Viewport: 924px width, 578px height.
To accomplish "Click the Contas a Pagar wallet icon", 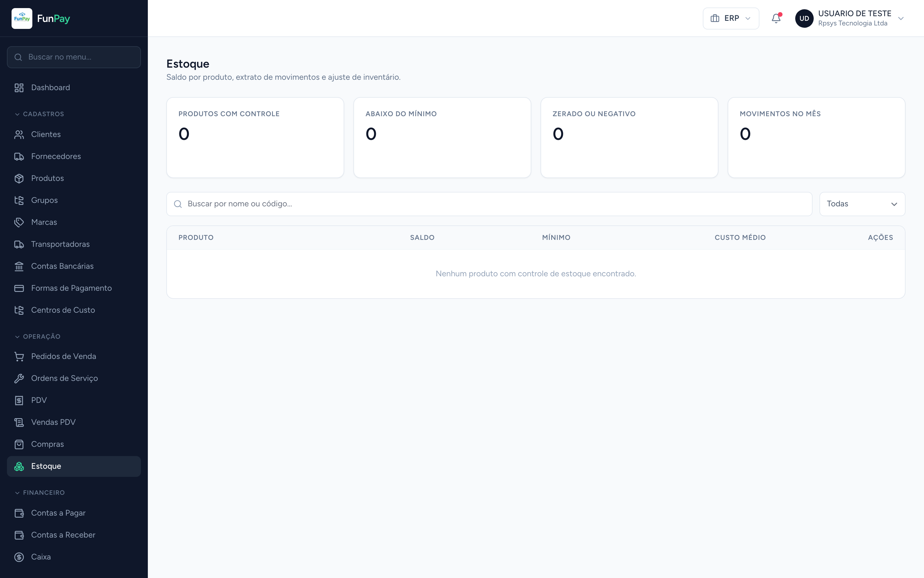I will click(19, 513).
